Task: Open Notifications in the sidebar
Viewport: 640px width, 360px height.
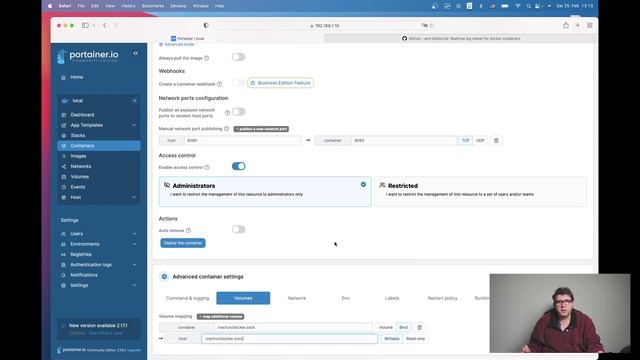Action: [84, 275]
